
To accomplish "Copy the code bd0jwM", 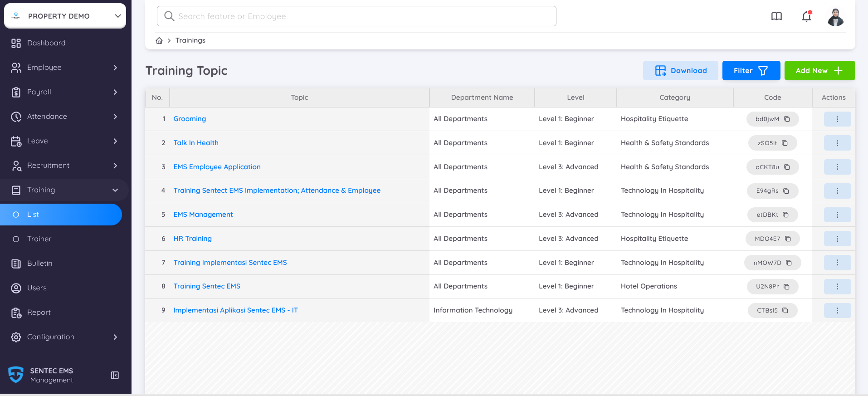I will pos(787,119).
